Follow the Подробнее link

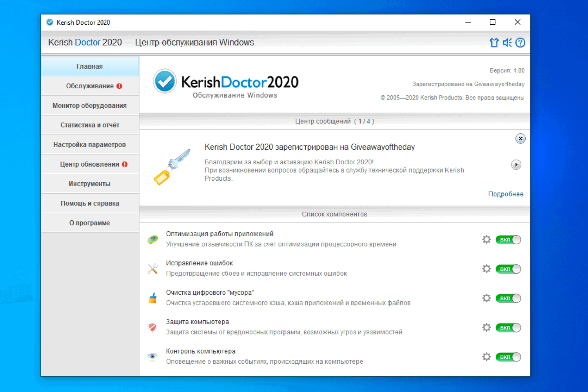point(506,194)
